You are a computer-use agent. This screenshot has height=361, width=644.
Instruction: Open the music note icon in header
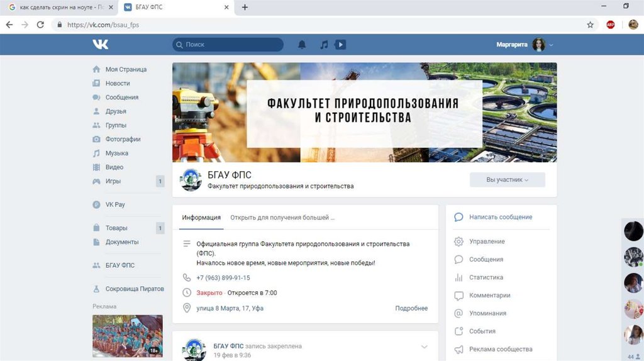click(324, 45)
